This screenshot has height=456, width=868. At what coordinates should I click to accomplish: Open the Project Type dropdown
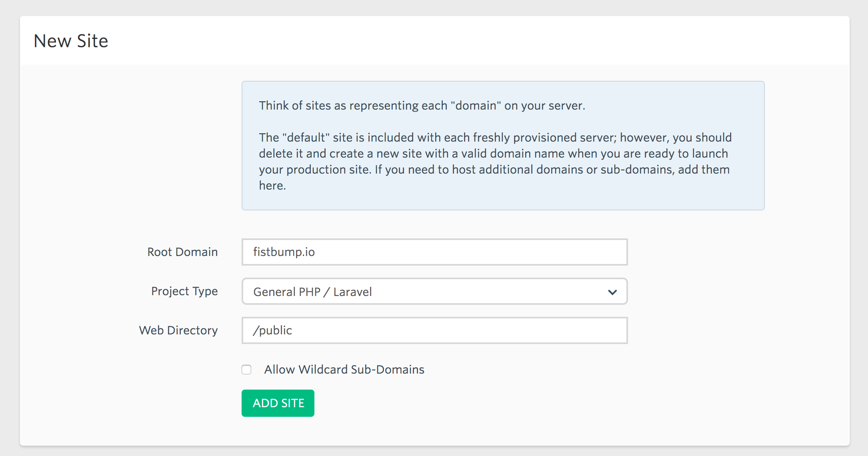point(434,291)
